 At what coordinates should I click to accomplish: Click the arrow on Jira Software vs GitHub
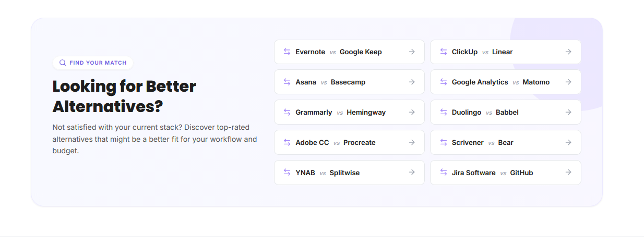click(568, 173)
